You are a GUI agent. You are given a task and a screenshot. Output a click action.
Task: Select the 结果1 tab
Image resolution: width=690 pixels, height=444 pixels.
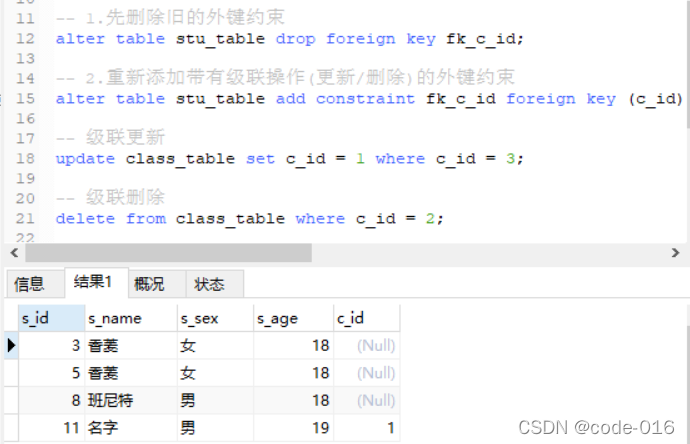pos(96,282)
